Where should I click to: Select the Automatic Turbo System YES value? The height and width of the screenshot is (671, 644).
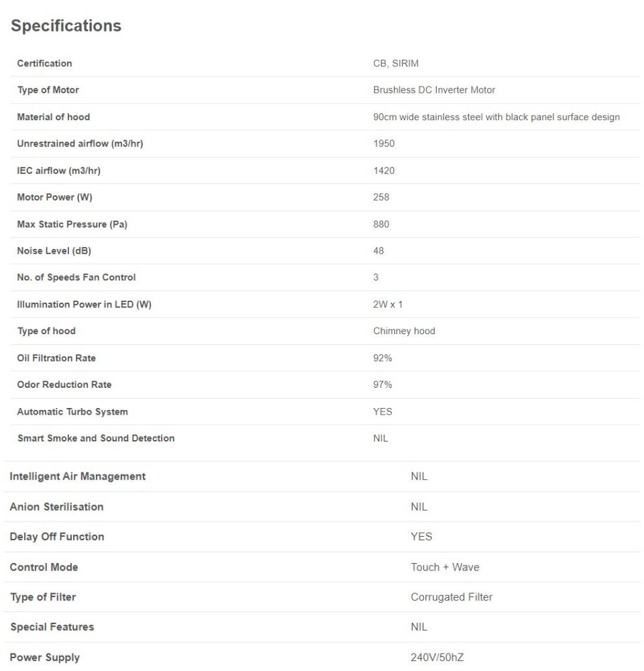pyautogui.click(x=382, y=411)
